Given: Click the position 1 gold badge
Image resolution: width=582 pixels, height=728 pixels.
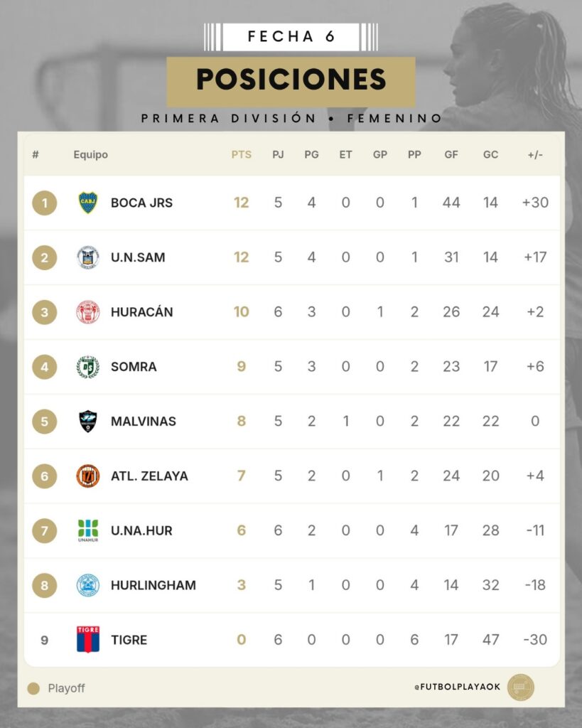Looking at the screenshot, I should point(45,203).
